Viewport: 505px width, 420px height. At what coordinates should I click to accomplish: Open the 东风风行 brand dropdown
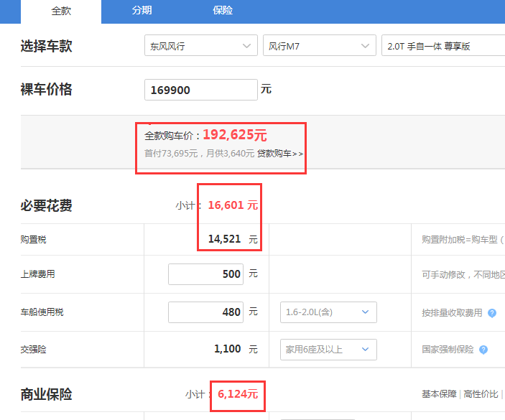(x=201, y=46)
